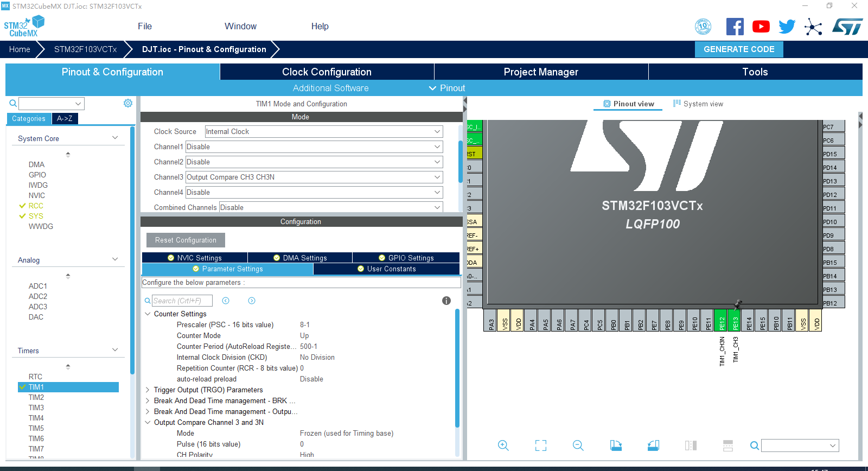The height and width of the screenshot is (471, 868).
Task: Select pin PE13 on the chip
Action: [x=735, y=320]
